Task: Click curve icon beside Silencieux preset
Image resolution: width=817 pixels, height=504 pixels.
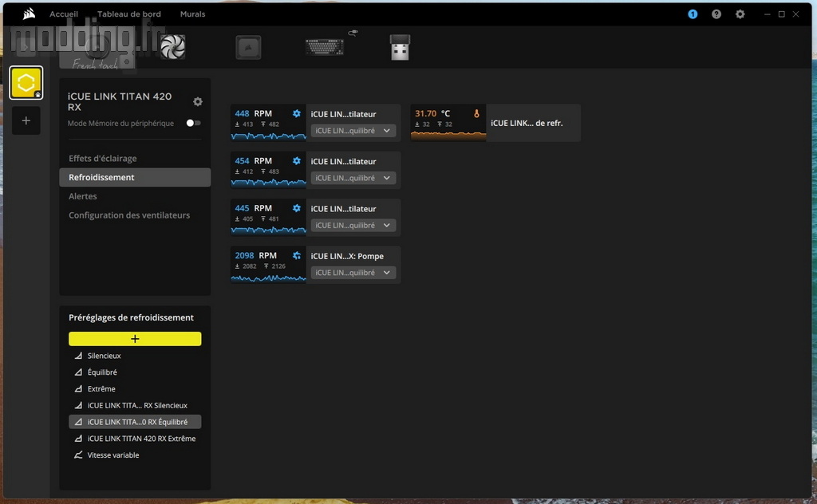Action: (x=78, y=356)
